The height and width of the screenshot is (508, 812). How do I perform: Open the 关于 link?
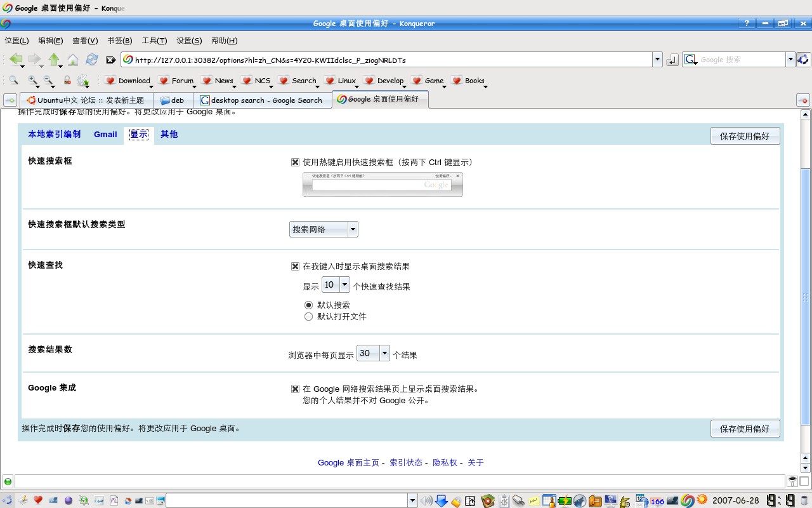(476, 463)
